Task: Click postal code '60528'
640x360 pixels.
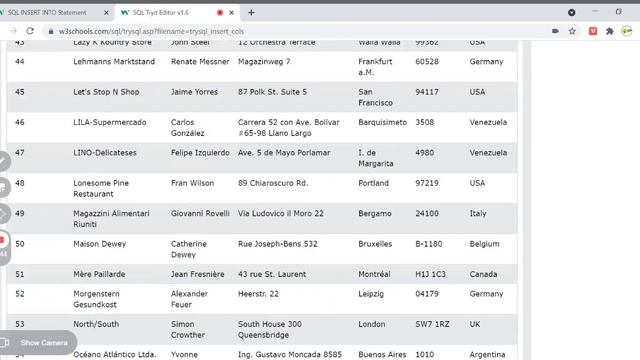Action: pos(427,62)
